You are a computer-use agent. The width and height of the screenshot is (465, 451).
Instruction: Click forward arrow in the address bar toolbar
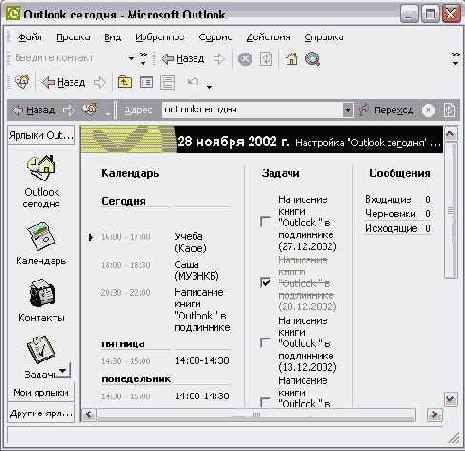pos(68,110)
